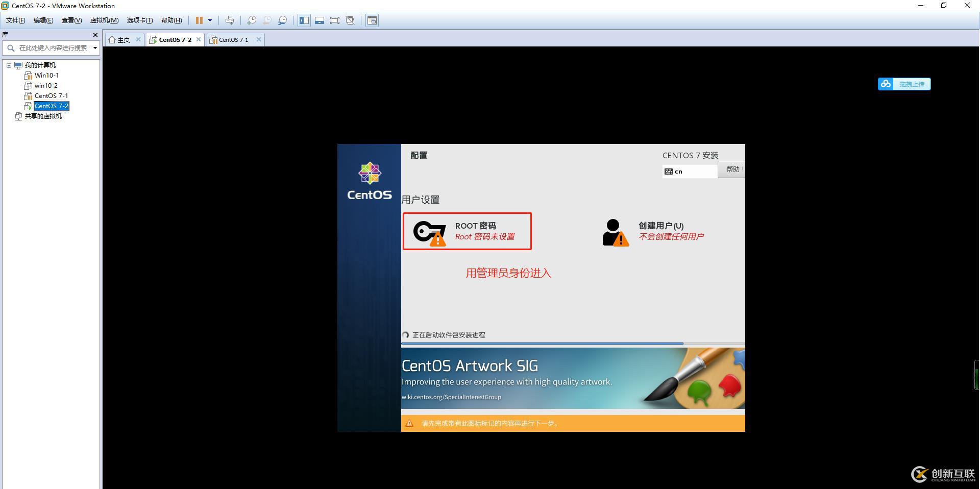
Task: Click the 拖拽上传 cloud upload button
Action: click(904, 84)
